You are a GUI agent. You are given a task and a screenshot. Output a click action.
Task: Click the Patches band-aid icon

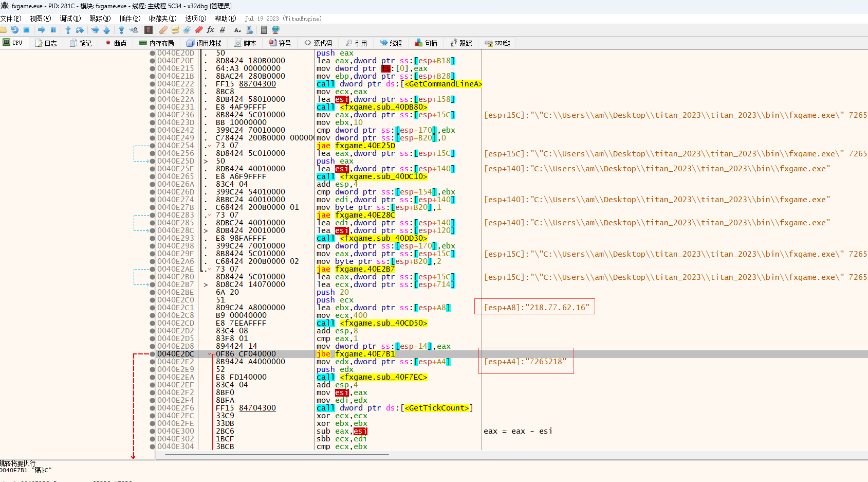point(163,30)
